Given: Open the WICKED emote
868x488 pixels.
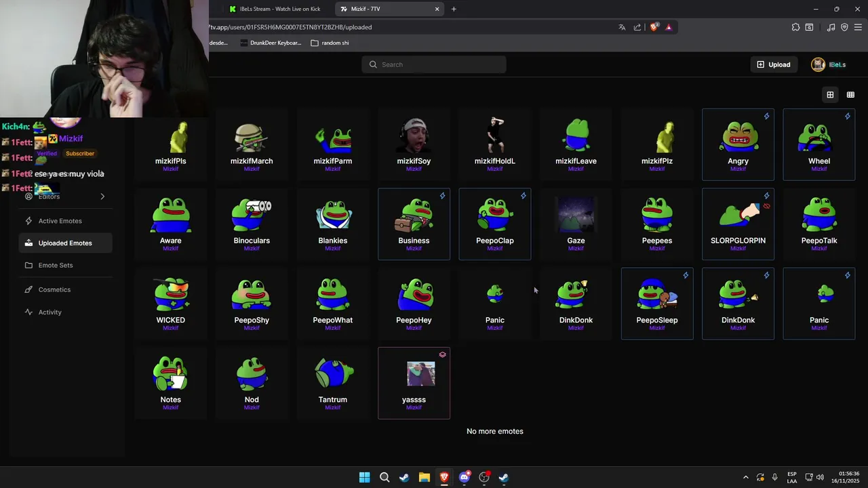Looking at the screenshot, I should click(171, 303).
